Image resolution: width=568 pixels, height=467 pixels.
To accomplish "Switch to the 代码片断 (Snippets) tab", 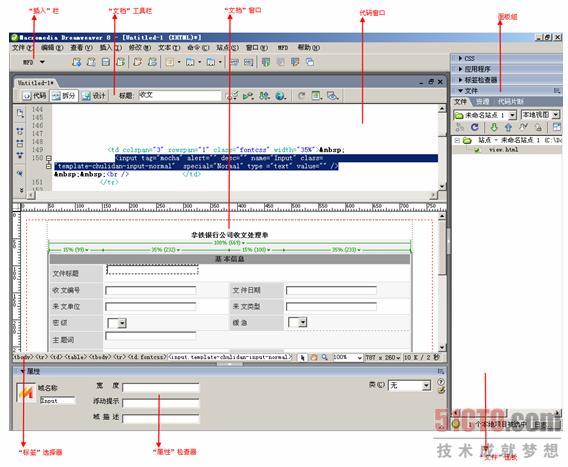I will (510, 102).
